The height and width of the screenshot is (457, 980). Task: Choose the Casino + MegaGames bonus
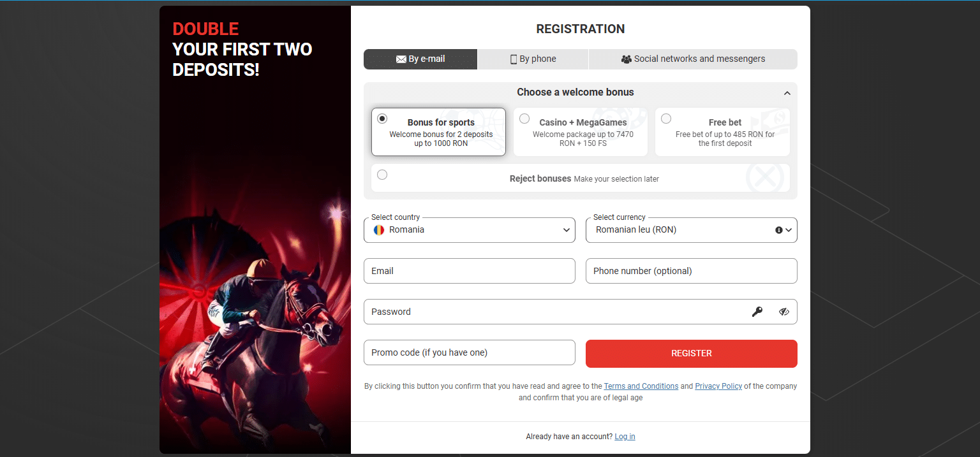pos(524,119)
